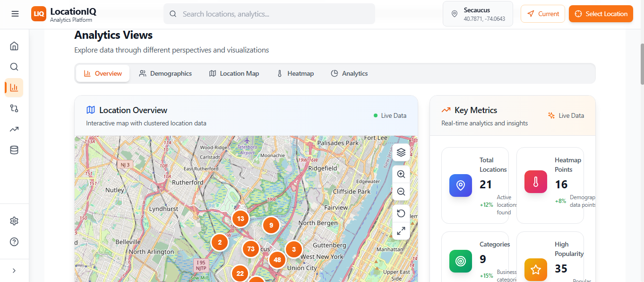
Task: Click the Secaucus location selector
Action: [x=478, y=14]
